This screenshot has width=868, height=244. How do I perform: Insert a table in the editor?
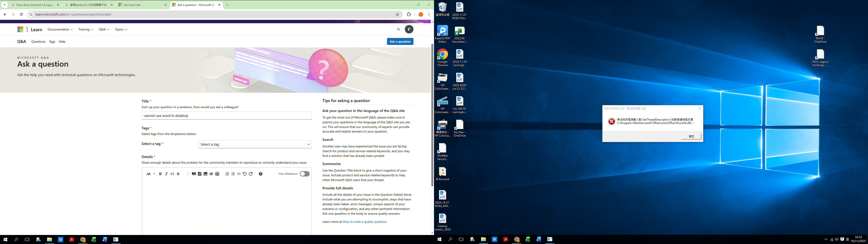(x=217, y=174)
